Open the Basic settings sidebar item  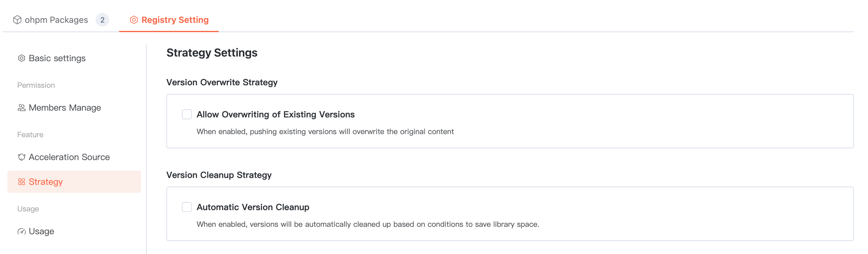point(57,58)
